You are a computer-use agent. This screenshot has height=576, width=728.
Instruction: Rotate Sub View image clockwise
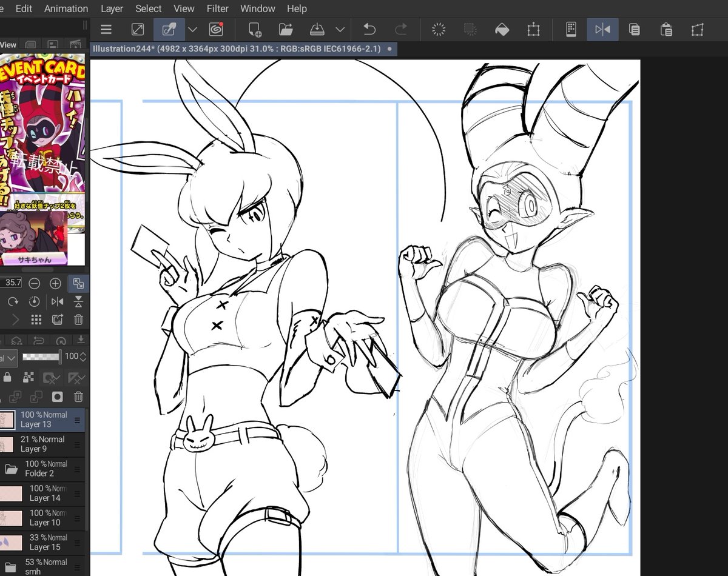13,301
